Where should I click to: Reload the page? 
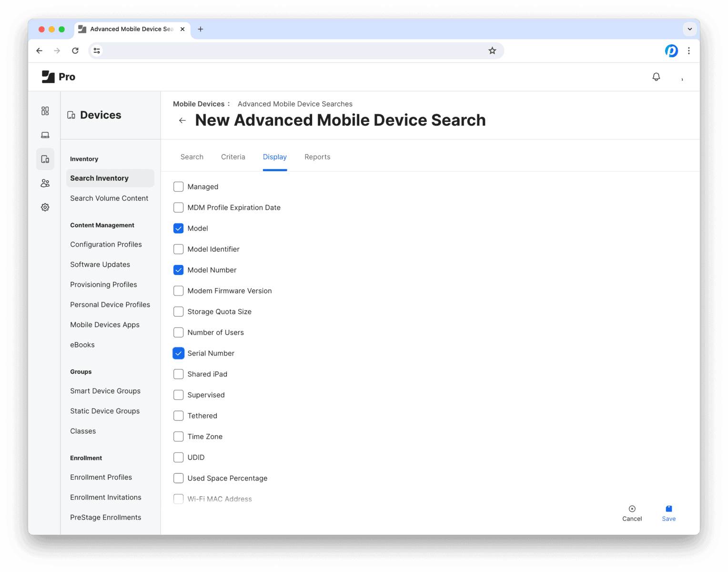(75, 51)
